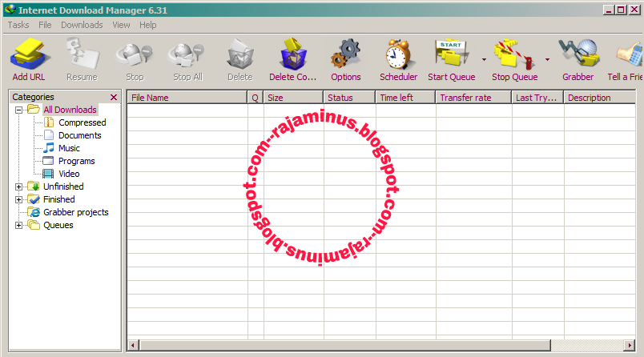The image size is (644, 357).
Task: Open the View menu
Action: coord(121,25)
